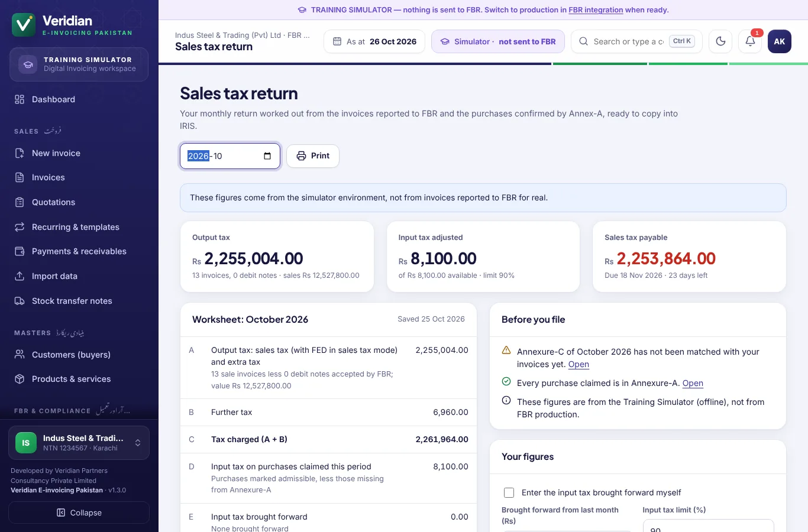Open the New invoice page

pyautogui.click(x=79, y=153)
